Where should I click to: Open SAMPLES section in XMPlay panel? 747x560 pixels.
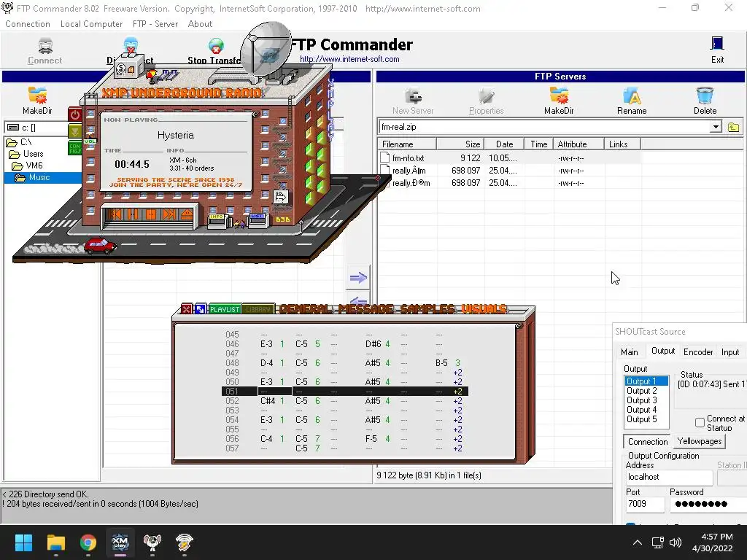point(427,309)
